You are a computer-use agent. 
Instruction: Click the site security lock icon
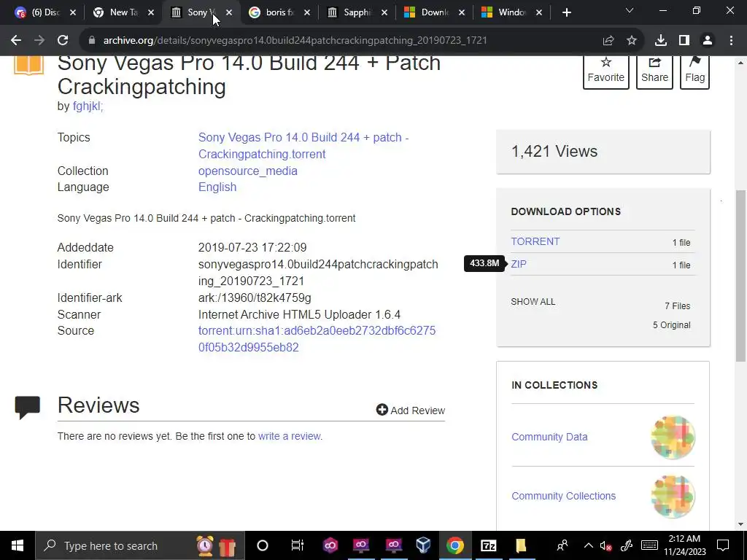(92, 41)
